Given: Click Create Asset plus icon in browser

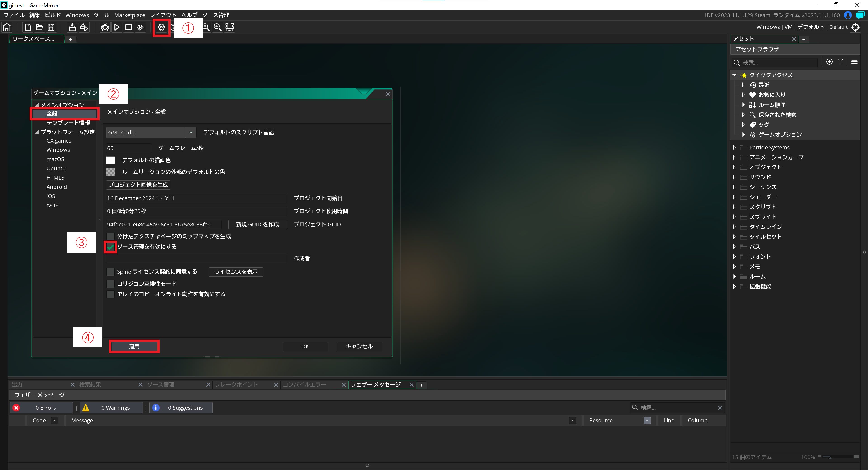Looking at the screenshot, I should tap(829, 62).
